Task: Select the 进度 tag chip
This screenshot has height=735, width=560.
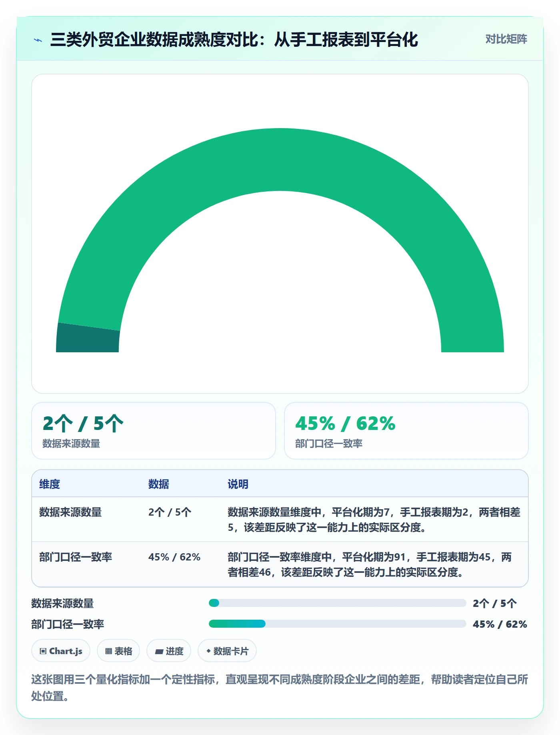Action: point(169,651)
